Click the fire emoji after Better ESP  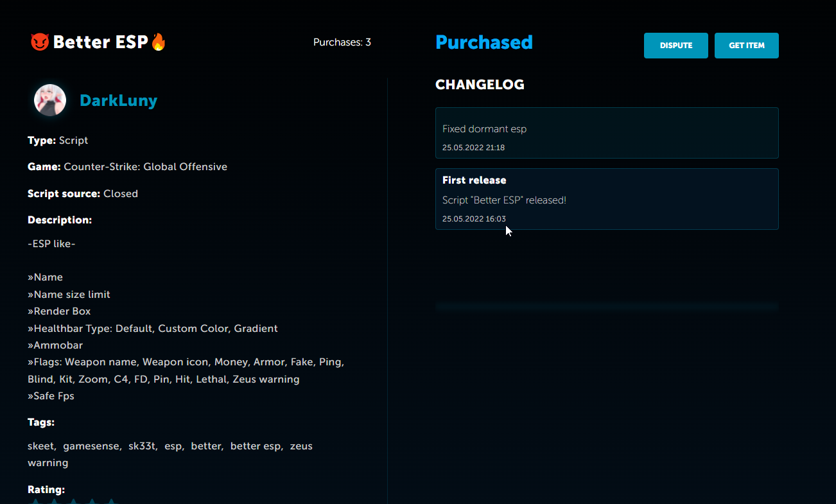tap(158, 42)
